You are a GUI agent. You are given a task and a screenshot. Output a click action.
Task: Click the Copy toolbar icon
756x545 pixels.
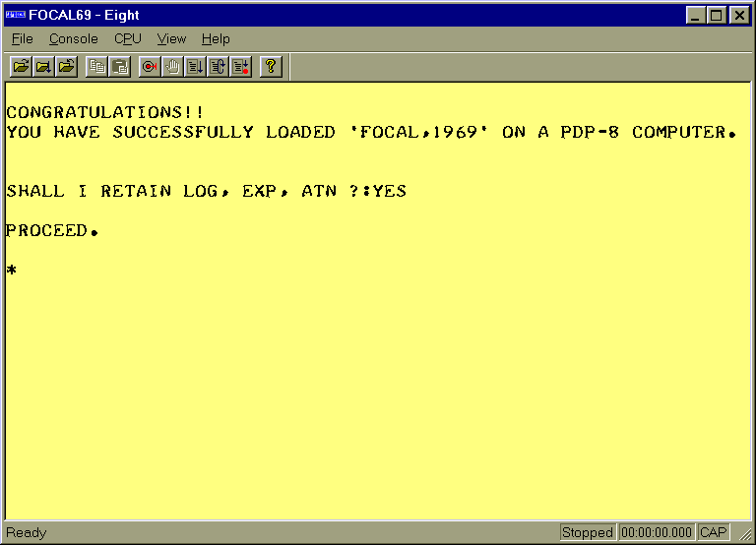(x=96, y=67)
